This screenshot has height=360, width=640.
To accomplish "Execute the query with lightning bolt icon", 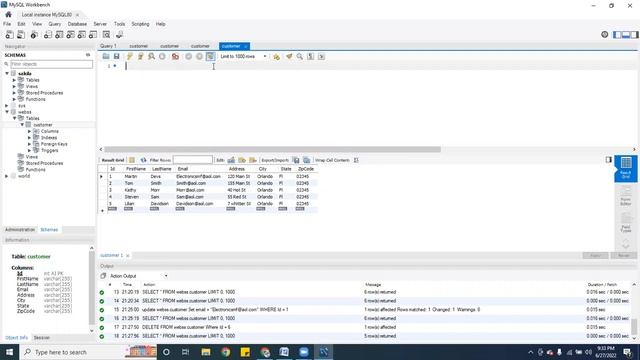I will pos(129,56).
